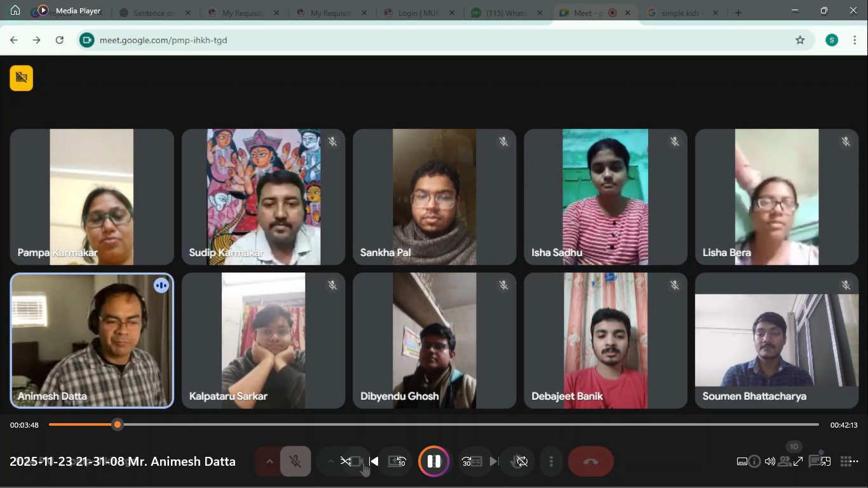Go to the previous track
The width and height of the screenshot is (868, 488).
(374, 461)
